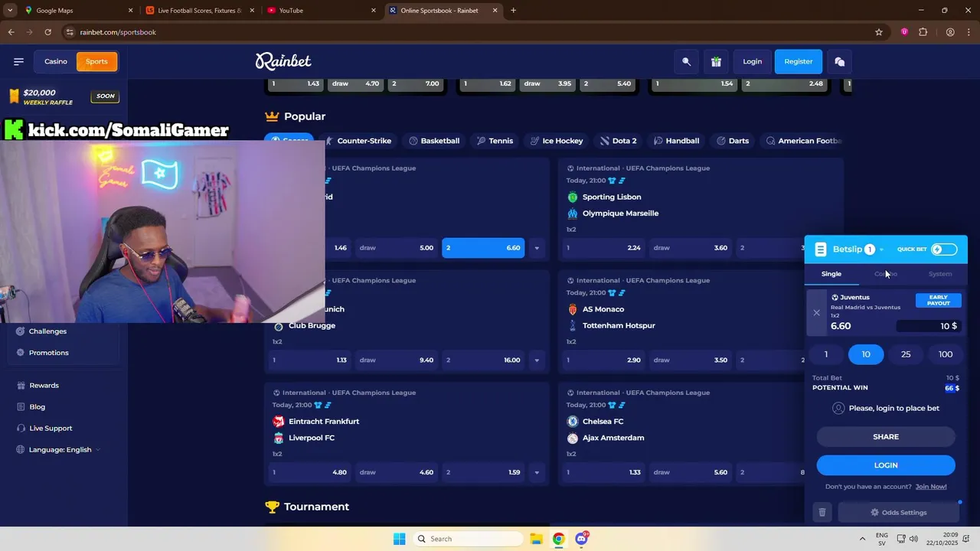Viewport: 980px width, 551px height.
Task: Filter popular by Darts
Action: point(733,141)
